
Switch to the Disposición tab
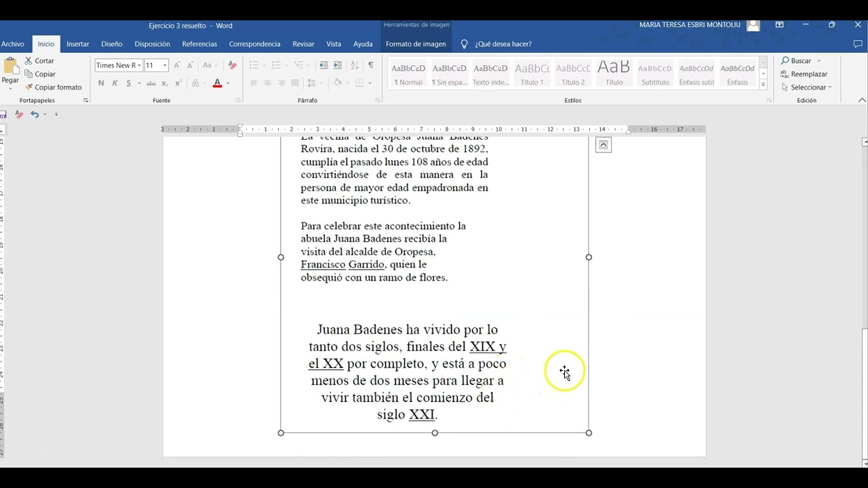(x=153, y=44)
